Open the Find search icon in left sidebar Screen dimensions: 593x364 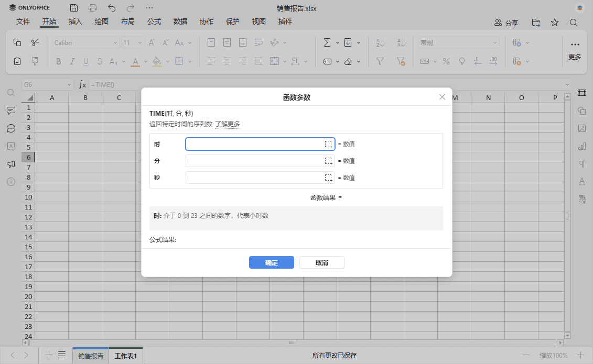point(10,93)
